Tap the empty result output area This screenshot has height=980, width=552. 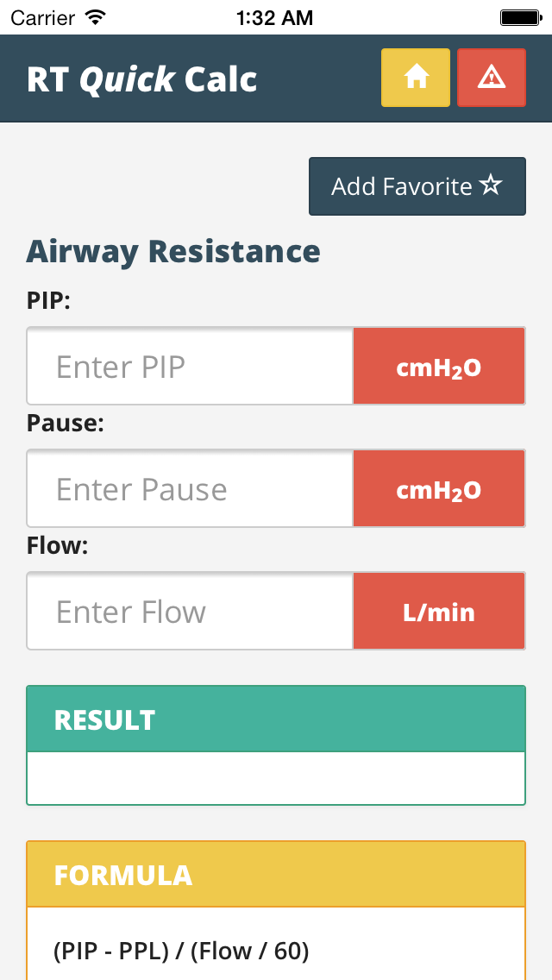[276, 778]
